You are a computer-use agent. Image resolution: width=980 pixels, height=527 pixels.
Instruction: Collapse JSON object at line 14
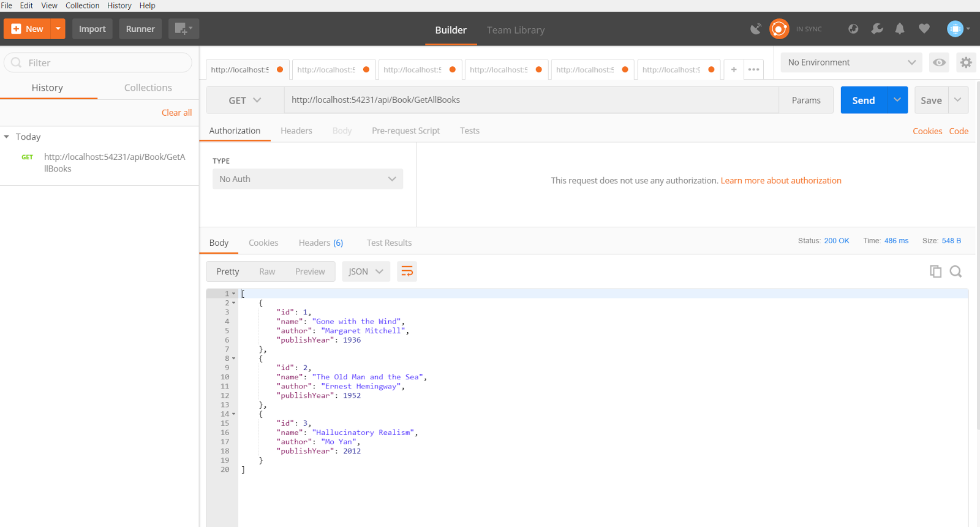[233, 414]
